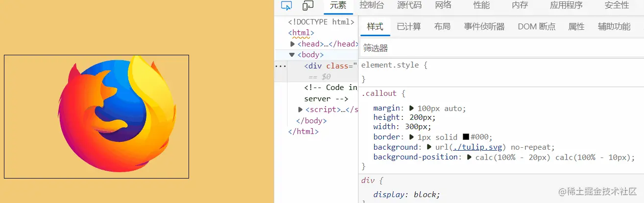
Task: Open the 性能 tab
Action: [481, 5]
